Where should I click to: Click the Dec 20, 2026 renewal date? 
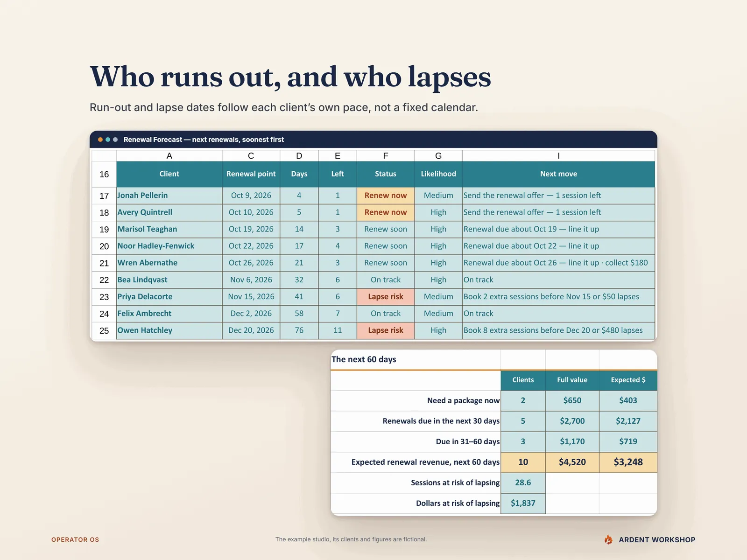tap(251, 330)
